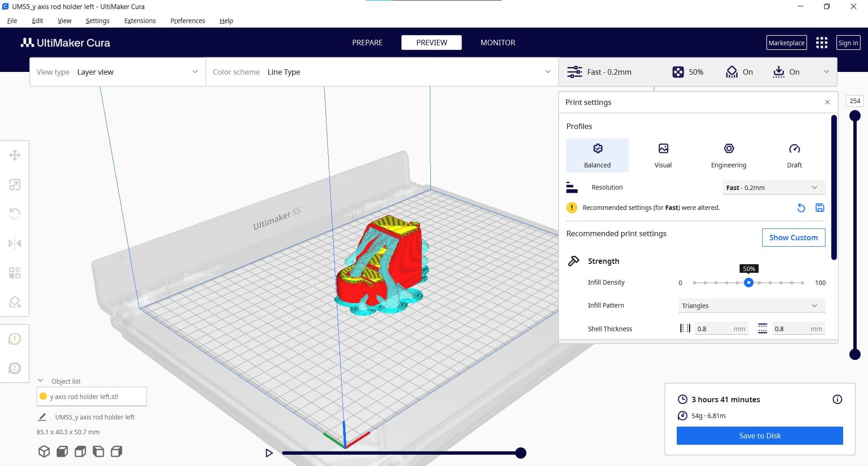
Task: Edit the top/bottom thickness 0.8 mm field
Action: click(x=798, y=328)
